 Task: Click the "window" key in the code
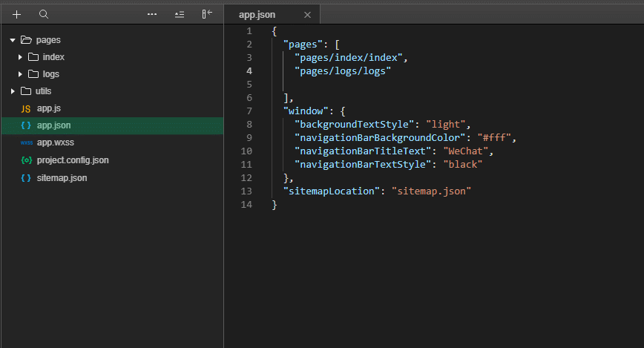pyautogui.click(x=306, y=111)
